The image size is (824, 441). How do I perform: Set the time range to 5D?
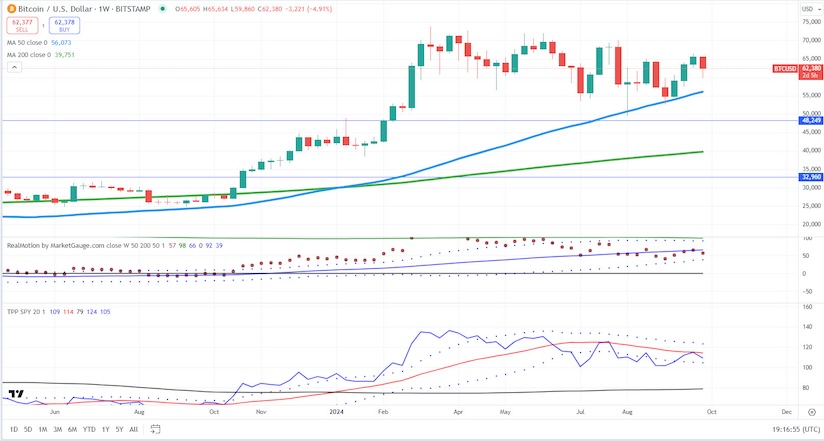point(28,429)
